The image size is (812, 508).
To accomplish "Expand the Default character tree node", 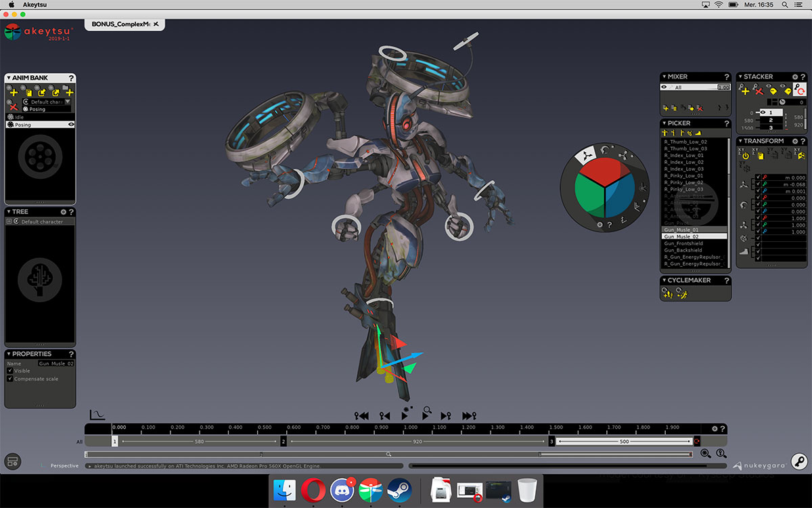I will [9, 221].
